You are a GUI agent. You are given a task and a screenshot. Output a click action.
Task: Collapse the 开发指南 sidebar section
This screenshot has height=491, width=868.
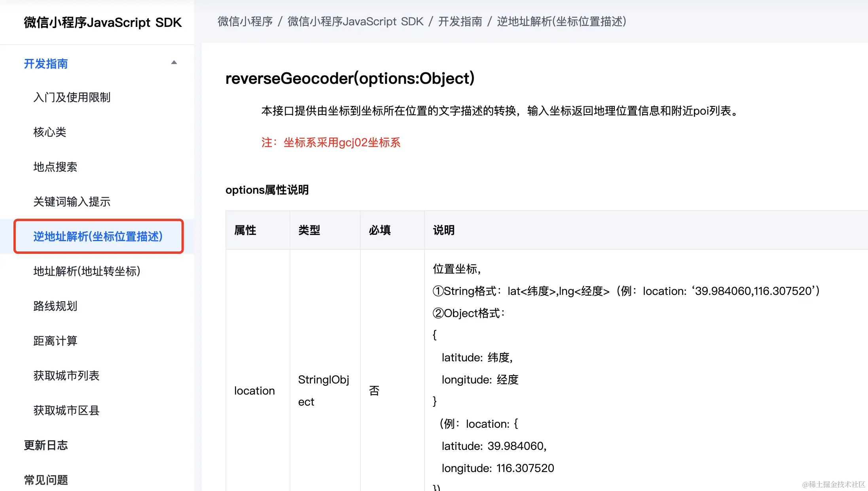pos(174,62)
